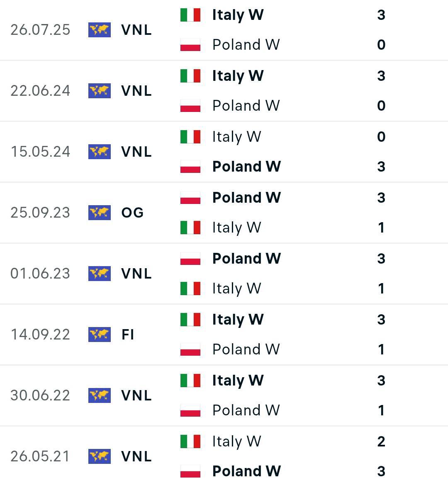Select the FI competition label on 14.09.22
This screenshot has height=485, width=448.
click(128, 335)
